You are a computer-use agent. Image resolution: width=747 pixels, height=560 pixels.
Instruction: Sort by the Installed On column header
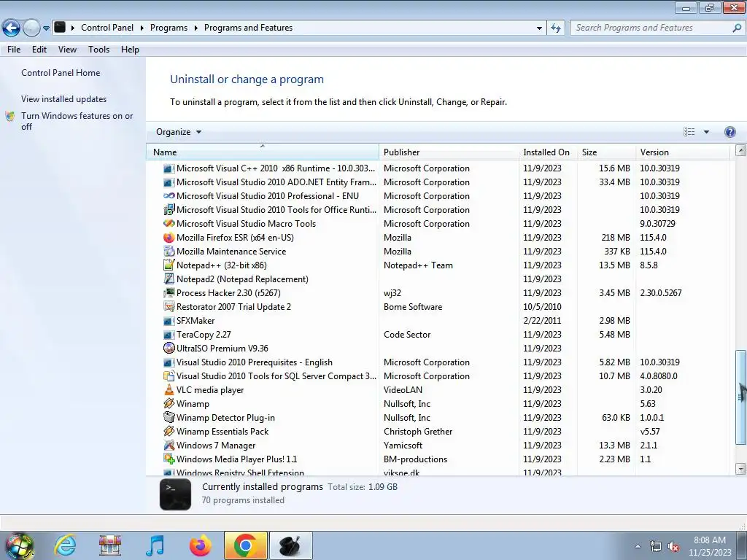coord(548,152)
